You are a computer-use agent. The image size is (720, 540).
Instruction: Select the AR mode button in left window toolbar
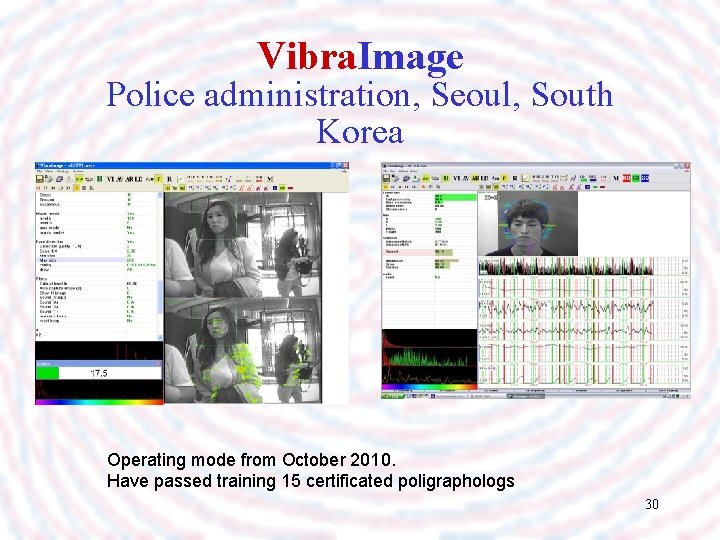click(x=129, y=179)
